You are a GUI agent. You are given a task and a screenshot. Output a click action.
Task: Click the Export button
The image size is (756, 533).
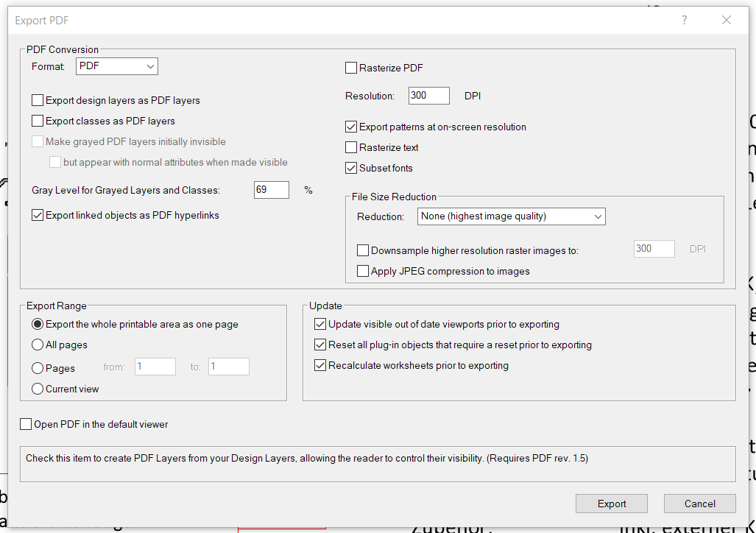point(611,504)
